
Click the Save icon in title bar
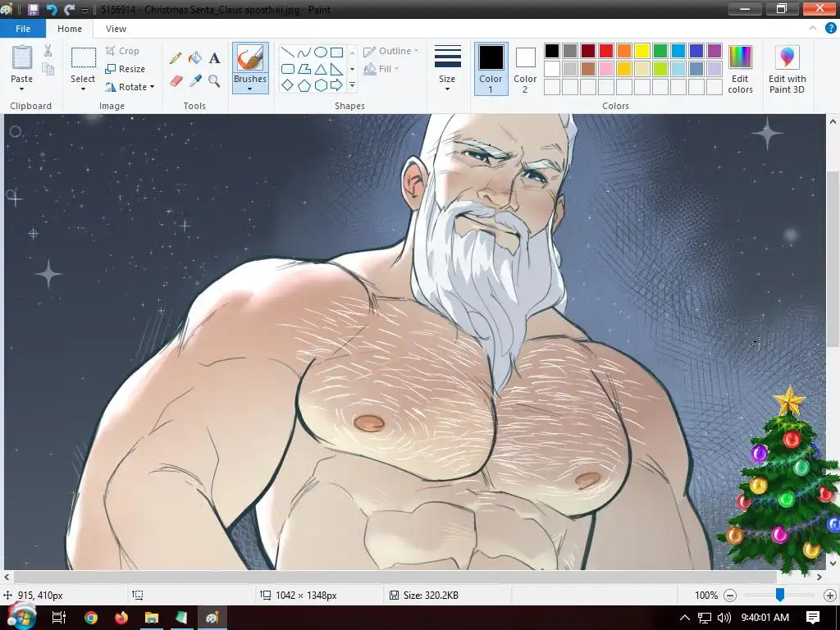pos(33,10)
